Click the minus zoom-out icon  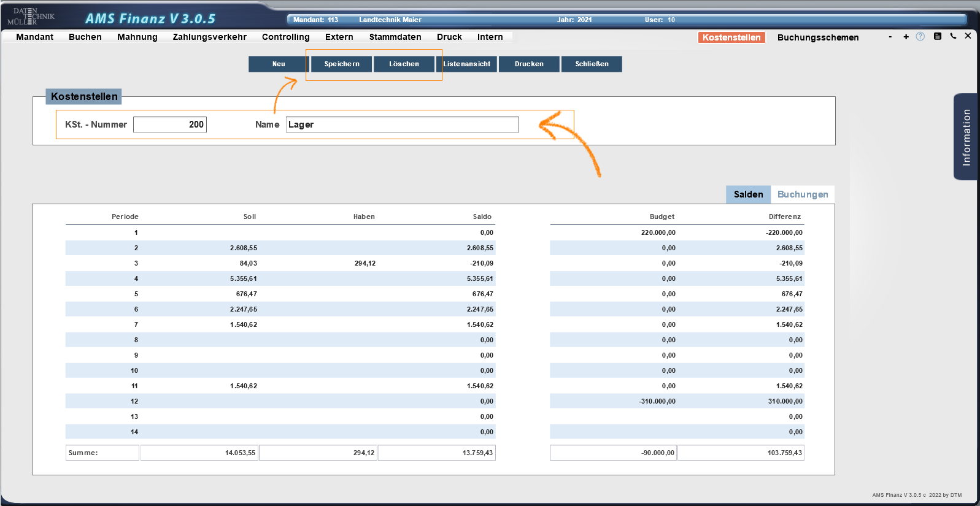(x=890, y=37)
